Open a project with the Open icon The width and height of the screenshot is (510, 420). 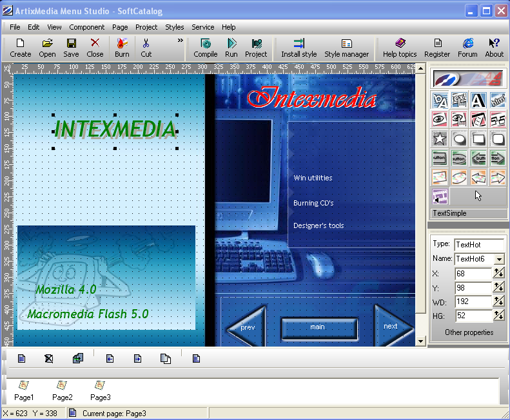point(47,48)
